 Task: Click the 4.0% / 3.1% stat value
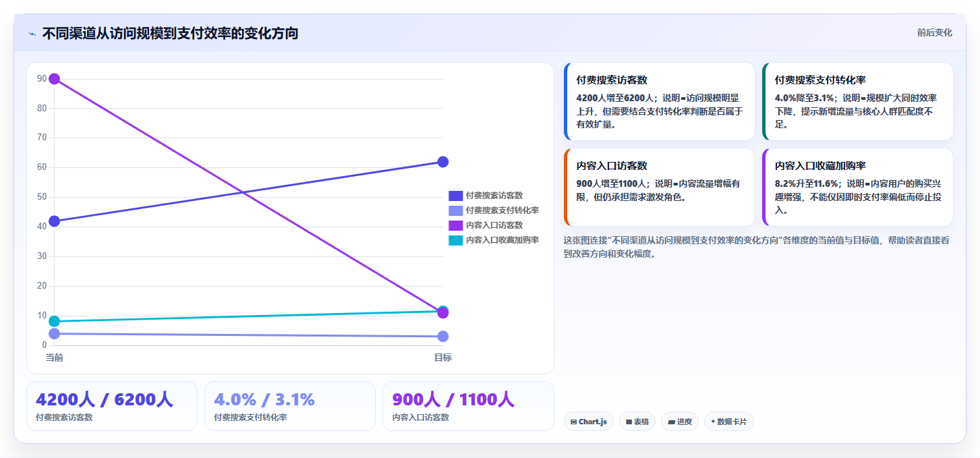pyautogui.click(x=264, y=400)
